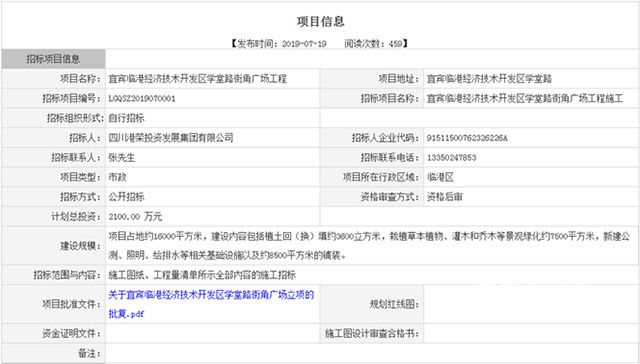
Task: Click the 阅读次数 459 view count
Action: 373,44
